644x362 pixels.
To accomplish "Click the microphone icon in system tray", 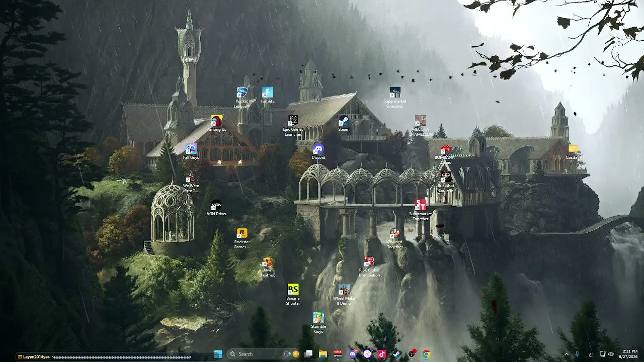I will (x=577, y=354).
